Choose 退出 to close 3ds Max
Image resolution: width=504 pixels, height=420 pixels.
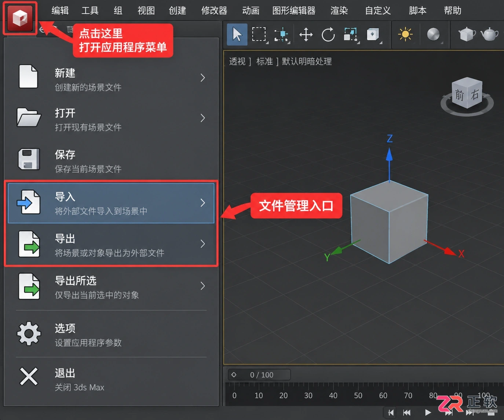tap(111, 379)
